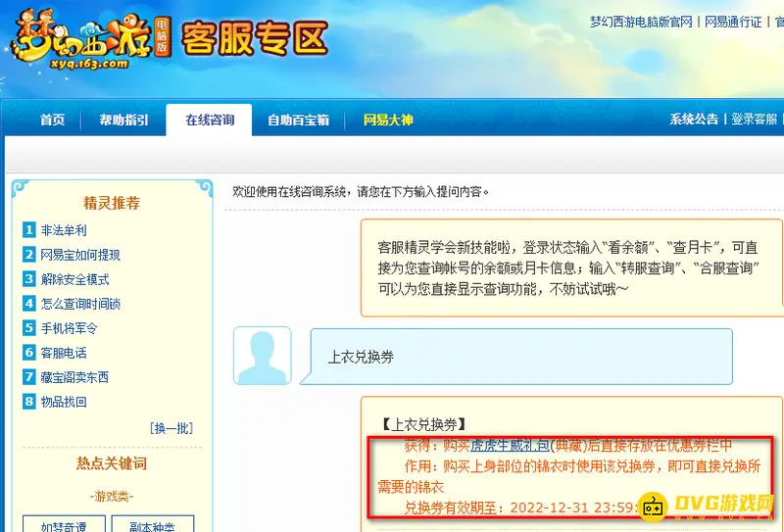Screen dimensions: 784x532
Task: Open the 自助百宝箱 tab
Action: pyautogui.click(x=299, y=120)
